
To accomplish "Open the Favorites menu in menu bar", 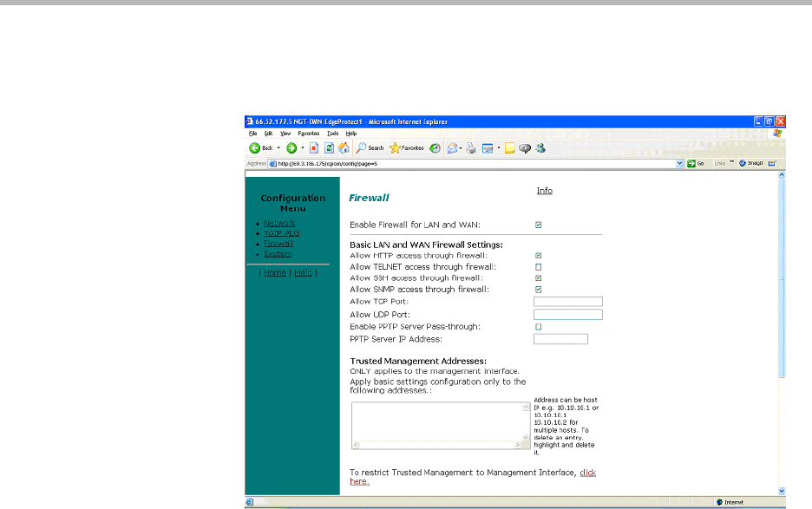I will click(309, 134).
